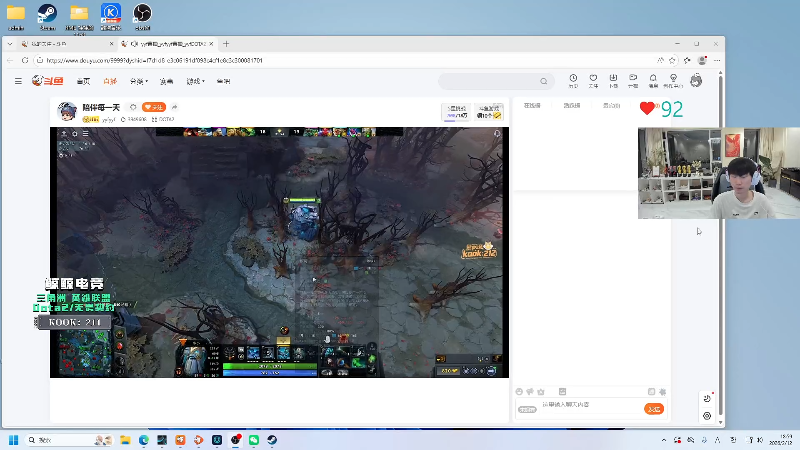Switch to the second chat panel tab

click(571, 106)
